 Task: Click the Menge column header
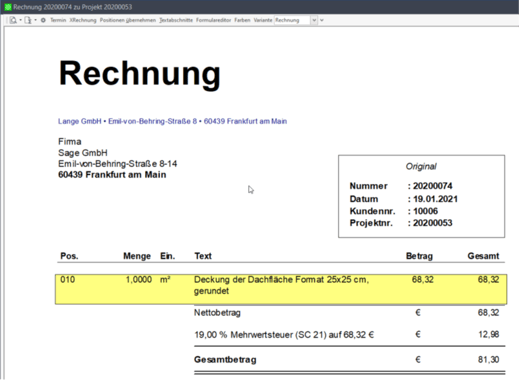[137, 256]
